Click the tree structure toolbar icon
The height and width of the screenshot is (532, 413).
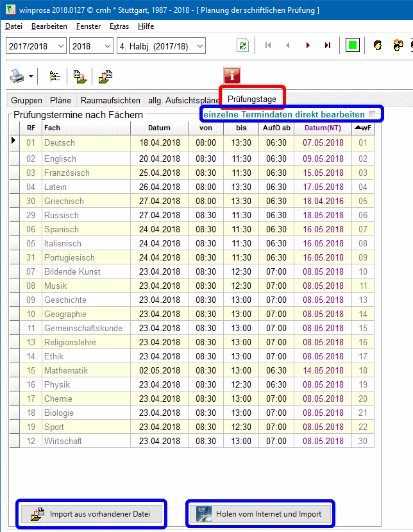click(x=55, y=76)
